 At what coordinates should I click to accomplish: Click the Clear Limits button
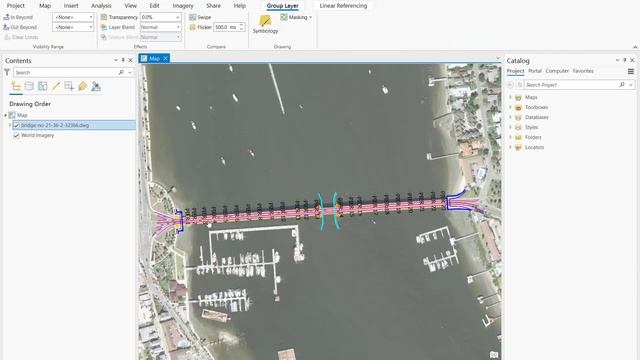click(21, 37)
